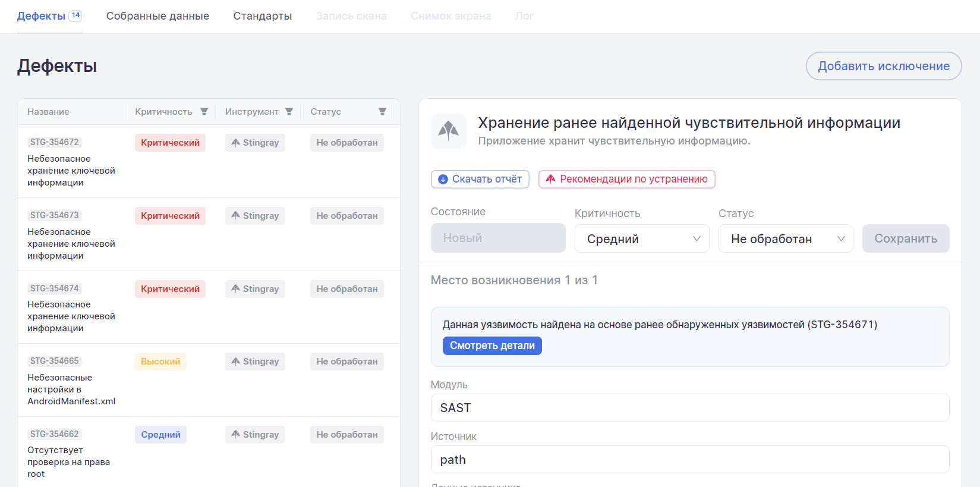
Task: Click the Instrument column filter icon
Action: 289,112
